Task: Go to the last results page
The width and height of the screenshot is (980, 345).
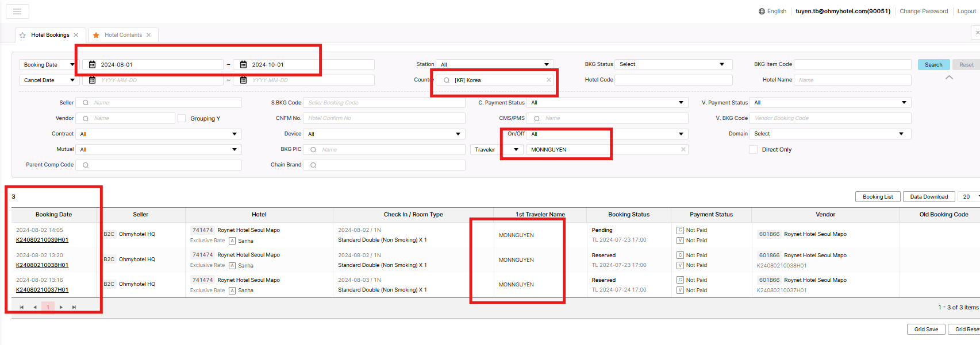Action: 74,307
